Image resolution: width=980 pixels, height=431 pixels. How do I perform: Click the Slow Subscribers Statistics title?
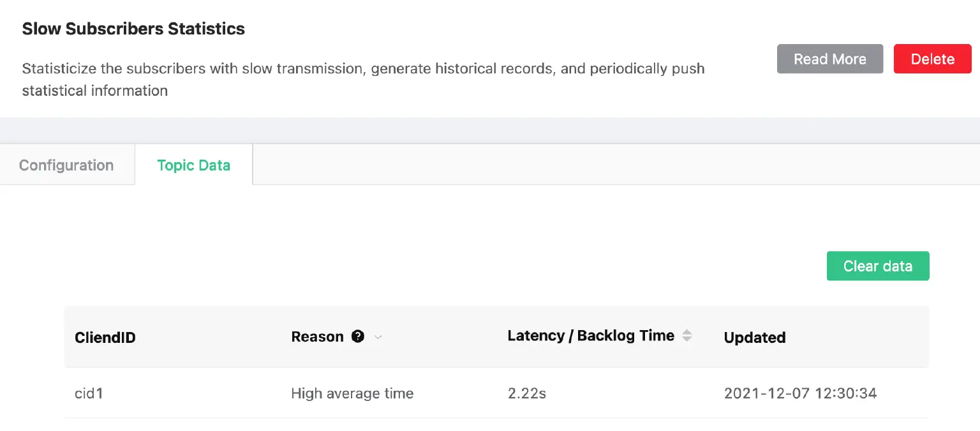(x=133, y=28)
